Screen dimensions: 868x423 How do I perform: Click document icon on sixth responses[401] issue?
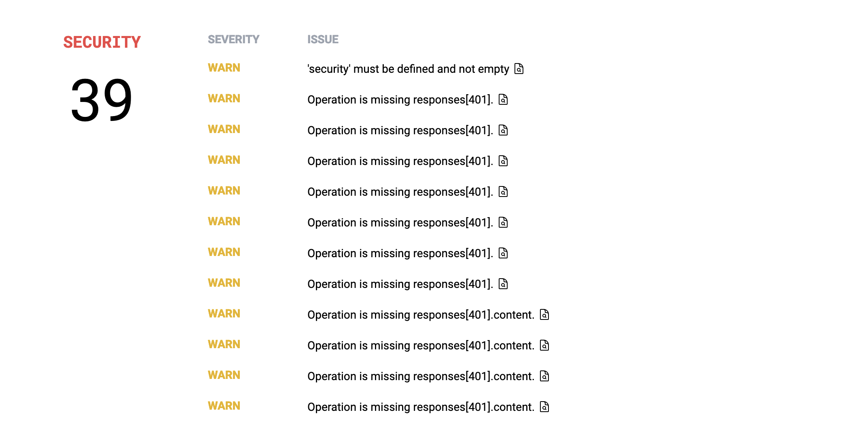coord(503,253)
